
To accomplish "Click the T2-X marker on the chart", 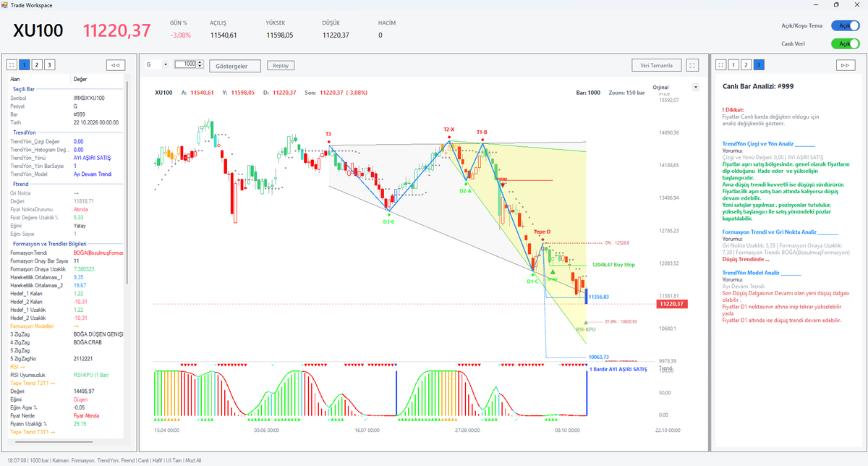I will pyautogui.click(x=449, y=130).
